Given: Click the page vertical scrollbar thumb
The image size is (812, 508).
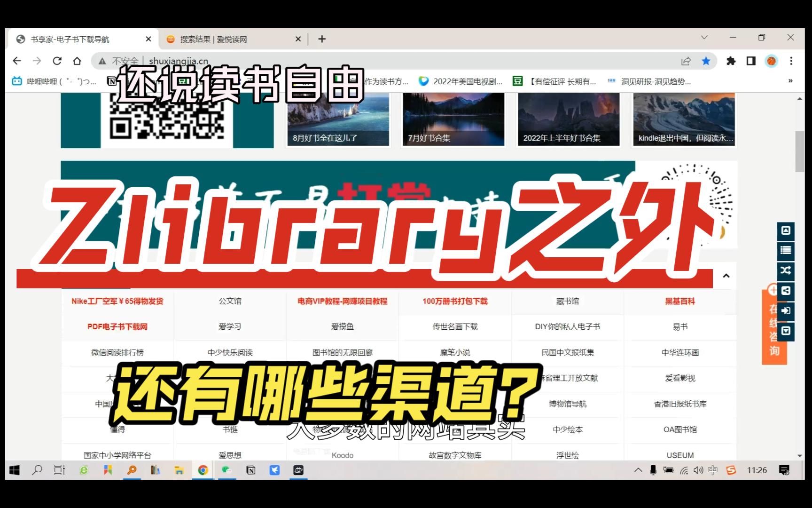Looking at the screenshot, I should [800, 151].
